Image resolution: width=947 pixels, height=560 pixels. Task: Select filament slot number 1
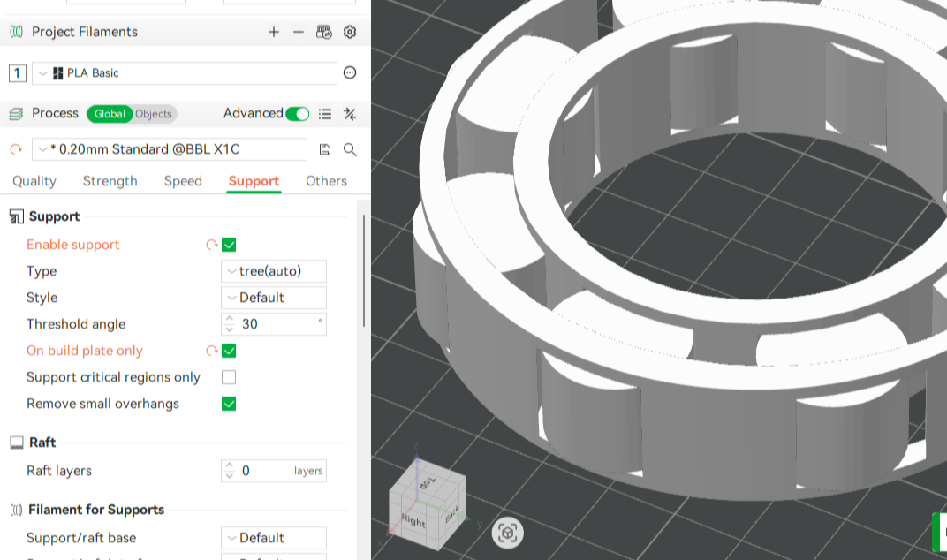(17, 73)
